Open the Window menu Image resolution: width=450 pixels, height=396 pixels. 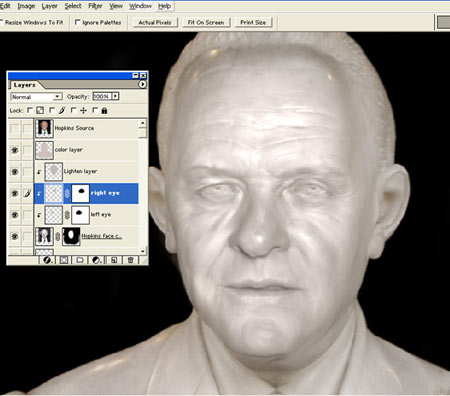pos(140,6)
